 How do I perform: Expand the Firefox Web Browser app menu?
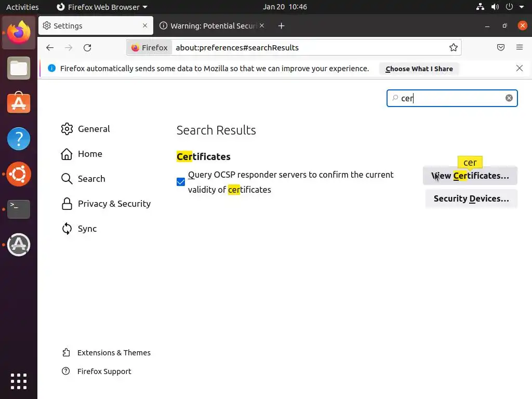click(x=102, y=7)
